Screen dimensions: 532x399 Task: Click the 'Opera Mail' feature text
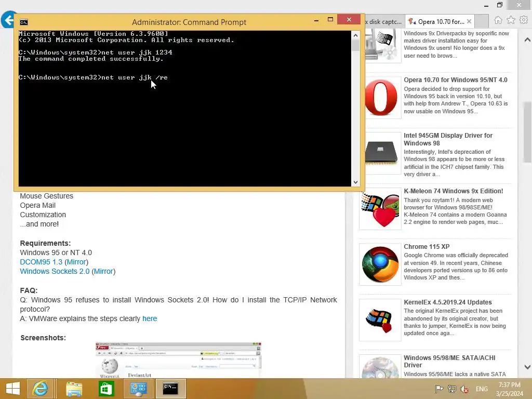tap(37, 205)
